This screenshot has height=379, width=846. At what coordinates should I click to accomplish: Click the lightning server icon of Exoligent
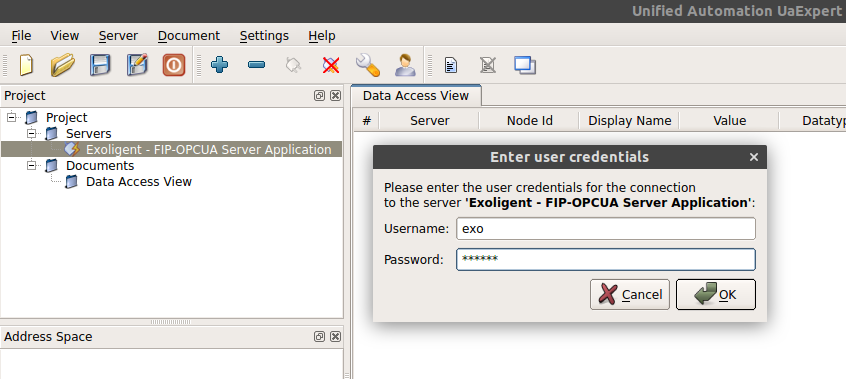coord(72,150)
